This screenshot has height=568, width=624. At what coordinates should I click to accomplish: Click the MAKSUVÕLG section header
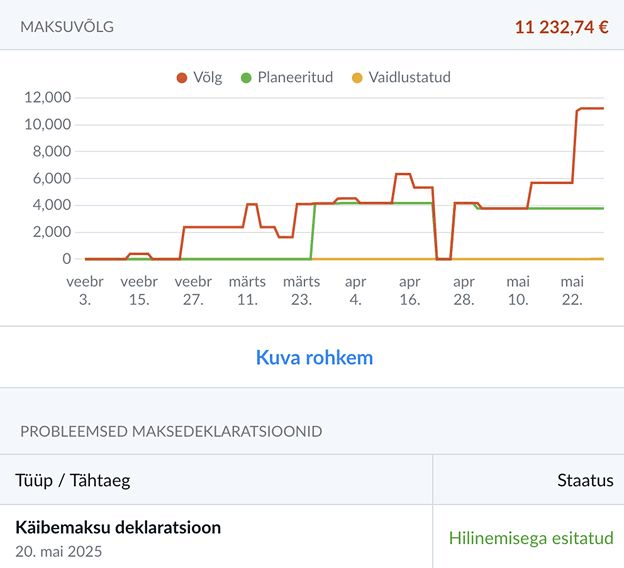click(x=67, y=27)
